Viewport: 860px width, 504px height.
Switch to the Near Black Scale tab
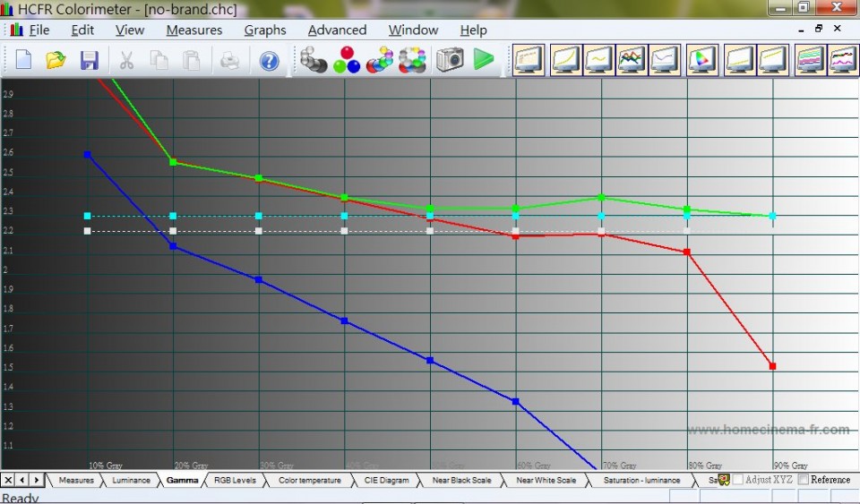(x=462, y=481)
